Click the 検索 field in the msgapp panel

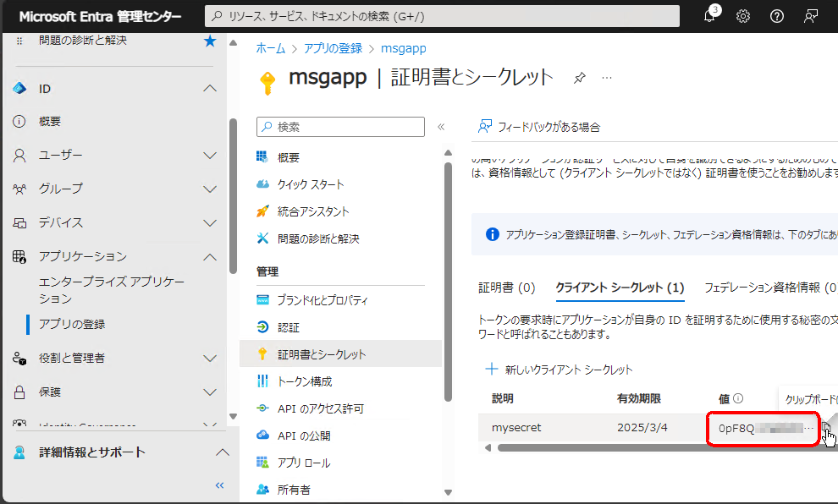point(340,126)
